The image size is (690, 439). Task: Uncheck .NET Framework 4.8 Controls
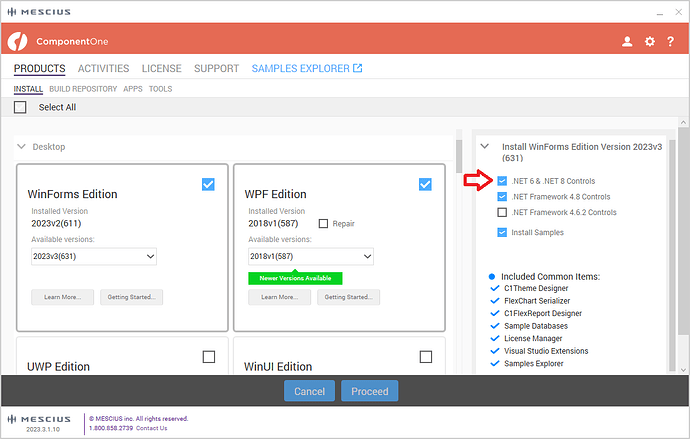coord(502,197)
